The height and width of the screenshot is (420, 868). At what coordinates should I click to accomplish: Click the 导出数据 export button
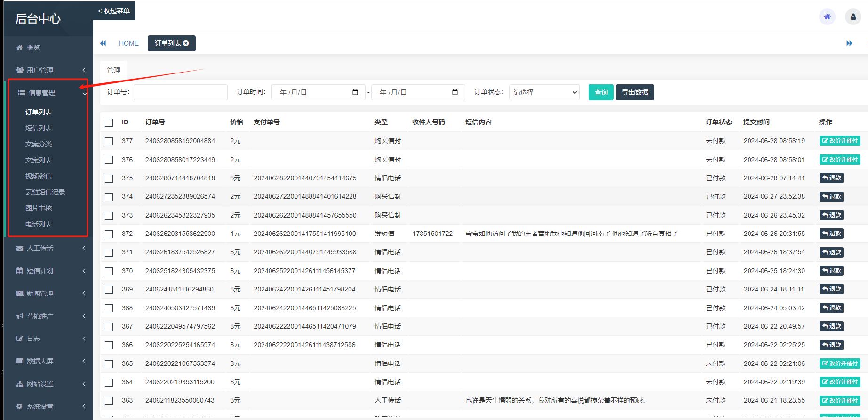(635, 92)
